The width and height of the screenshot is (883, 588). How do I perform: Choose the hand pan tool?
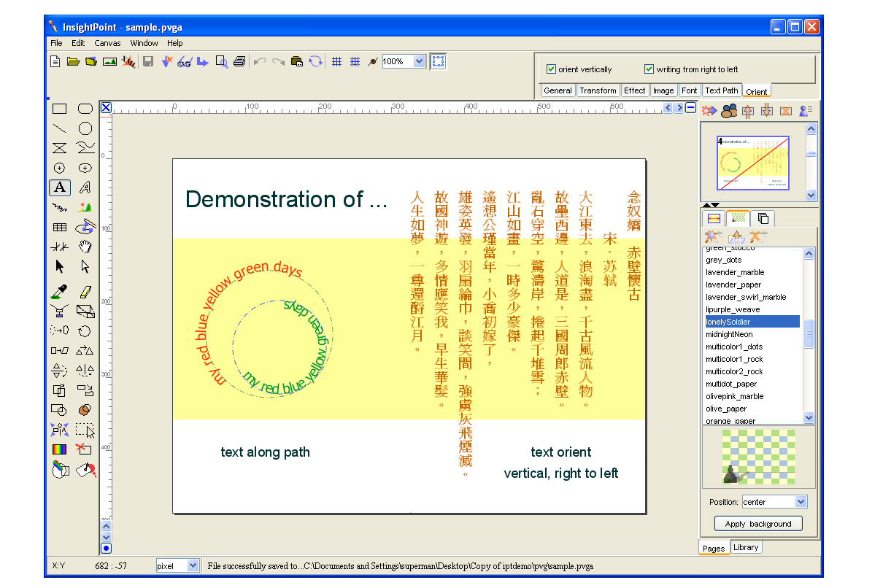click(85, 247)
